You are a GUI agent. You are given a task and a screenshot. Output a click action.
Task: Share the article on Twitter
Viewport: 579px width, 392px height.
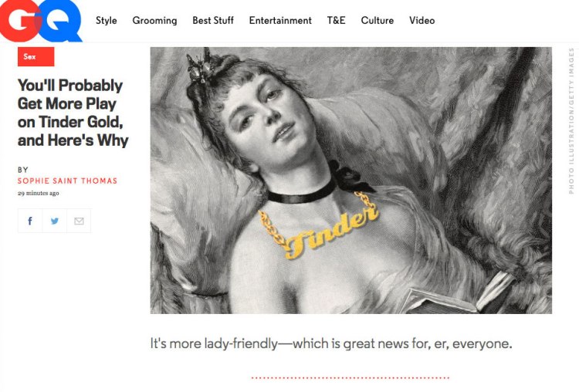[55, 221]
